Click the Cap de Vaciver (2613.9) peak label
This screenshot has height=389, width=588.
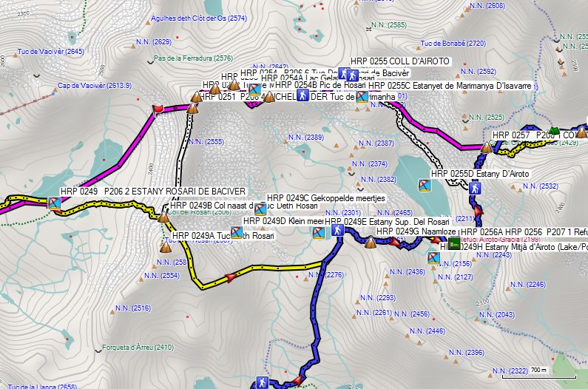pos(94,86)
